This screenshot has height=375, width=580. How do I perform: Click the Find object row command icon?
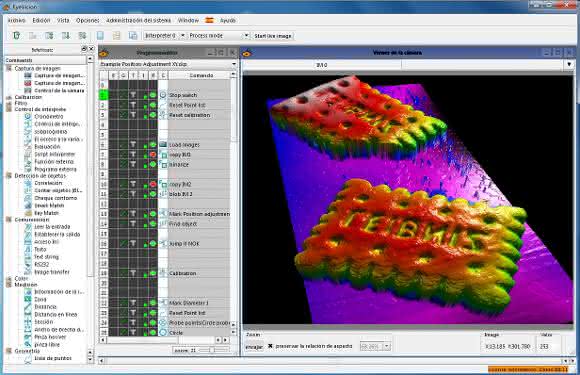[163, 224]
